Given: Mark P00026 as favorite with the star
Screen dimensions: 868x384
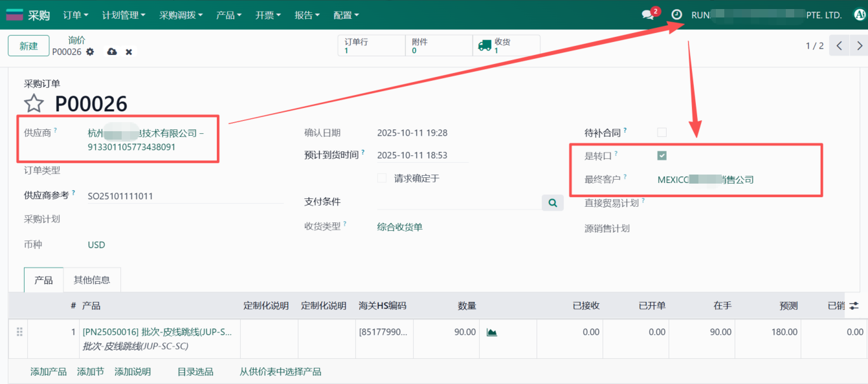Looking at the screenshot, I should pyautogui.click(x=34, y=102).
